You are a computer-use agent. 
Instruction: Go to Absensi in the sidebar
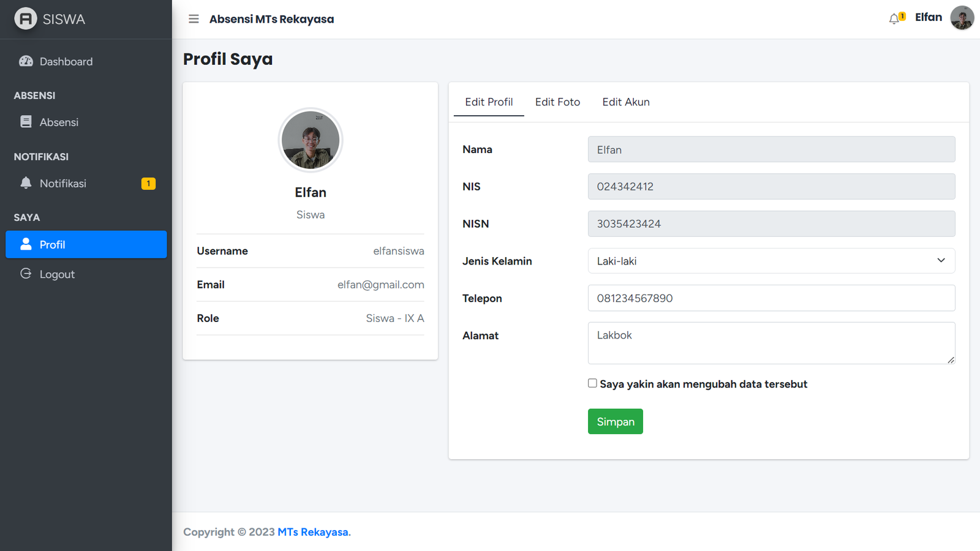pos(59,122)
